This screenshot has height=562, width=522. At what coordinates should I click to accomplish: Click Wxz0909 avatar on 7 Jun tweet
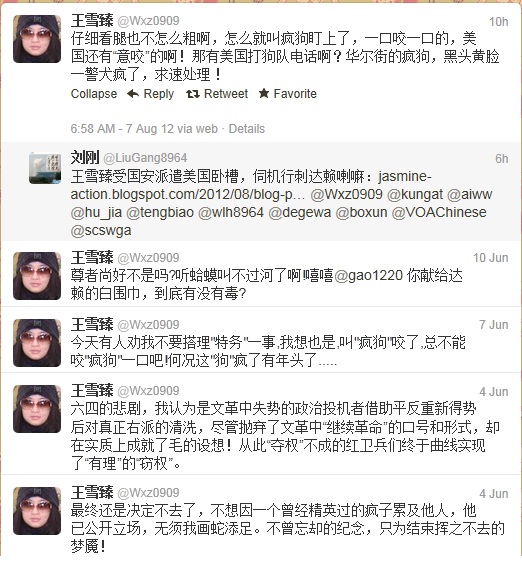coord(37,343)
